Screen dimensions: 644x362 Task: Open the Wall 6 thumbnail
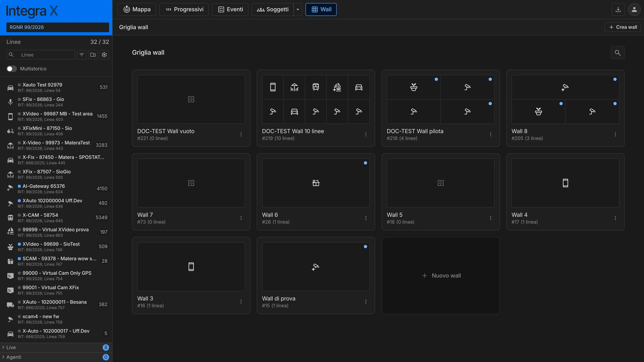click(316, 183)
